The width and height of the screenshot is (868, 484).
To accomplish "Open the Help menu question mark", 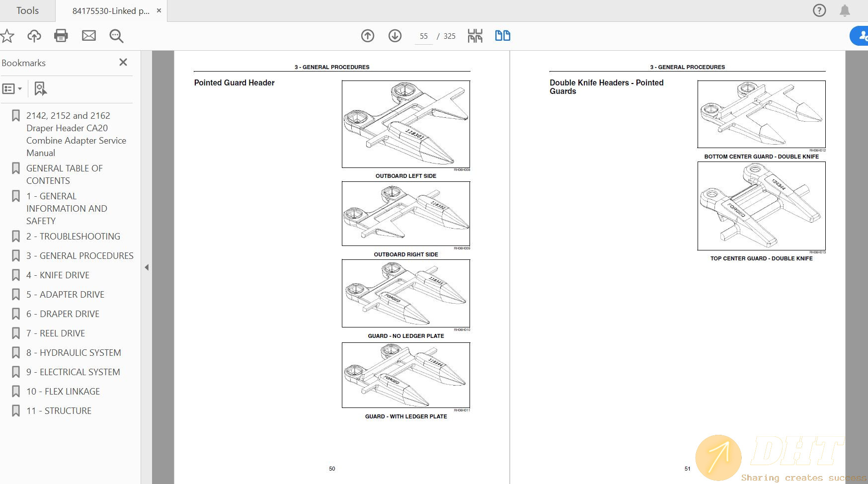I will [819, 10].
